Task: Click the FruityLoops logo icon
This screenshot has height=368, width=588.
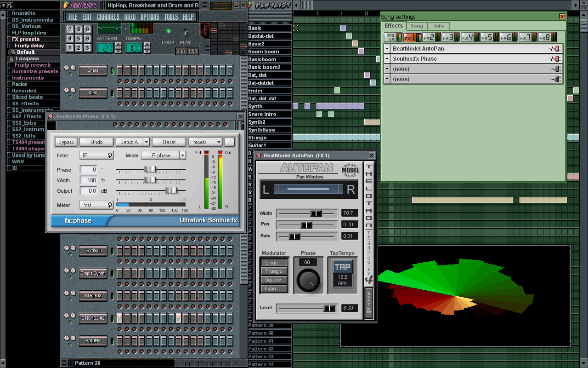Action: coord(66,5)
